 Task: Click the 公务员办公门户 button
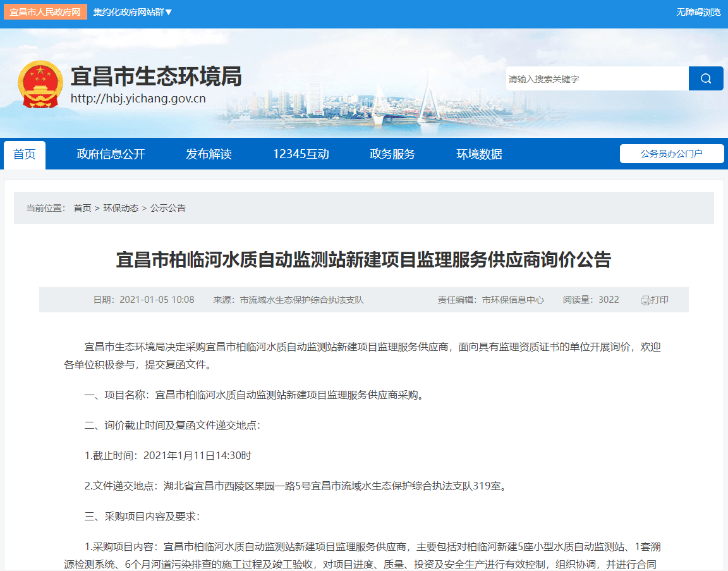(x=671, y=154)
